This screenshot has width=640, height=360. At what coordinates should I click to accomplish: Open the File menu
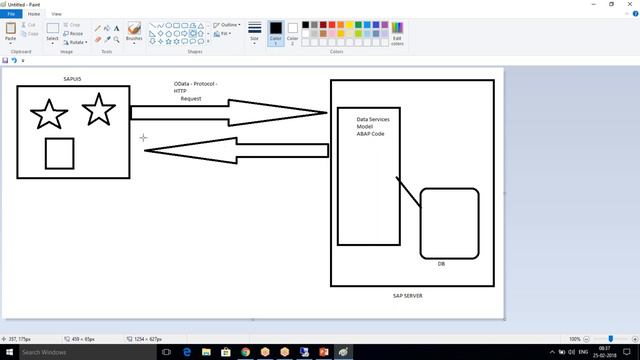(11, 14)
